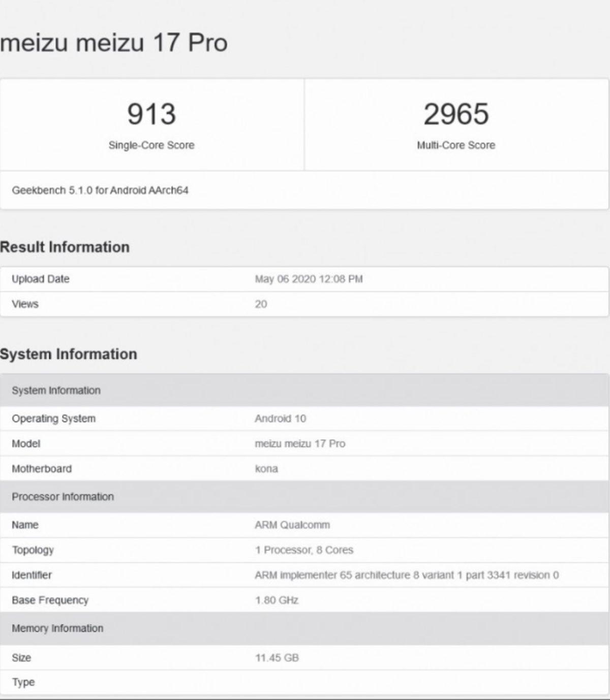The image size is (610, 700).
Task: Open the Geekbench 5.1.0 for Android AArch64 link
Action: pyautogui.click(x=100, y=192)
